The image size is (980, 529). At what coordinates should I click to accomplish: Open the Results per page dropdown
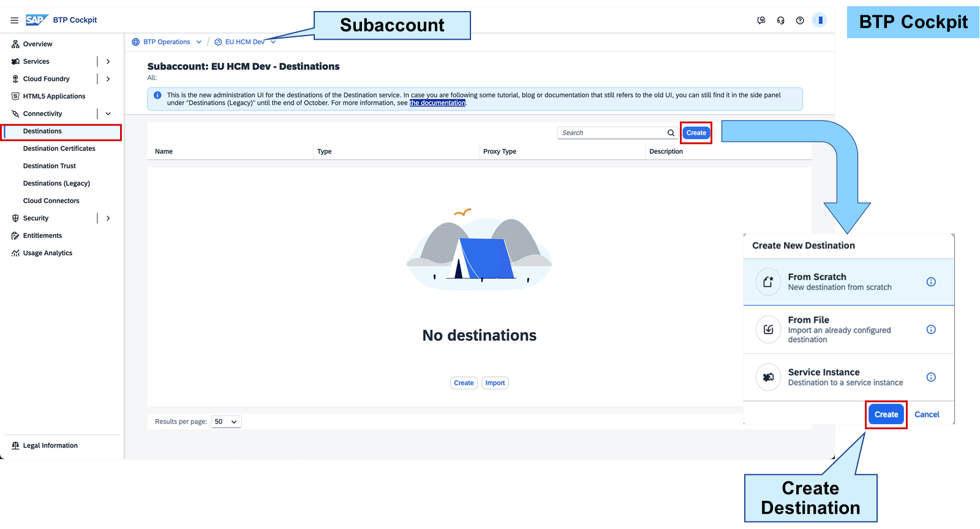click(x=226, y=422)
